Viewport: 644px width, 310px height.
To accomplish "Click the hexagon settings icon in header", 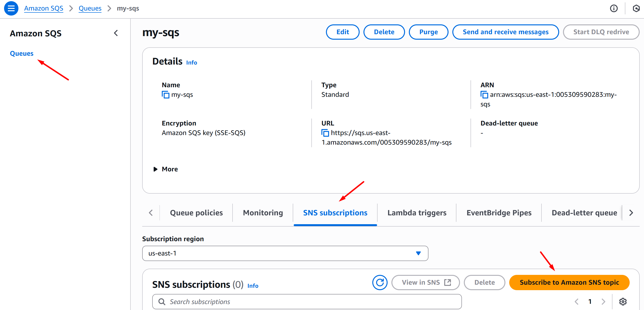I will point(636,8).
